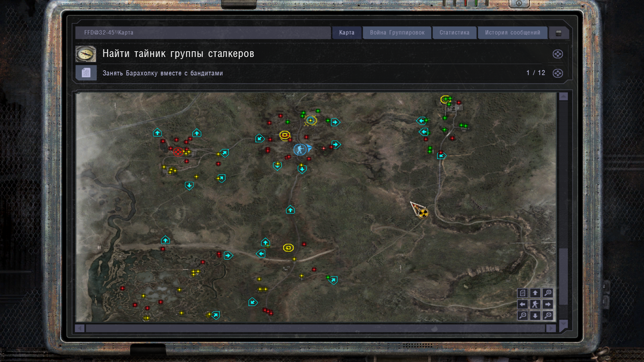644x362 pixels.
Task: Click the fit-whole-map magnifier button
Action: (548, 315)
